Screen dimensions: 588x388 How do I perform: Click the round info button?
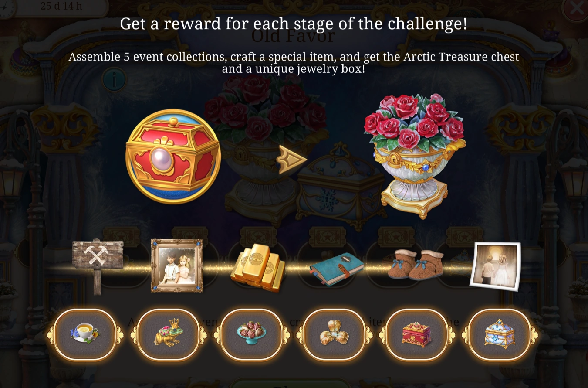(x=114, y=79)
